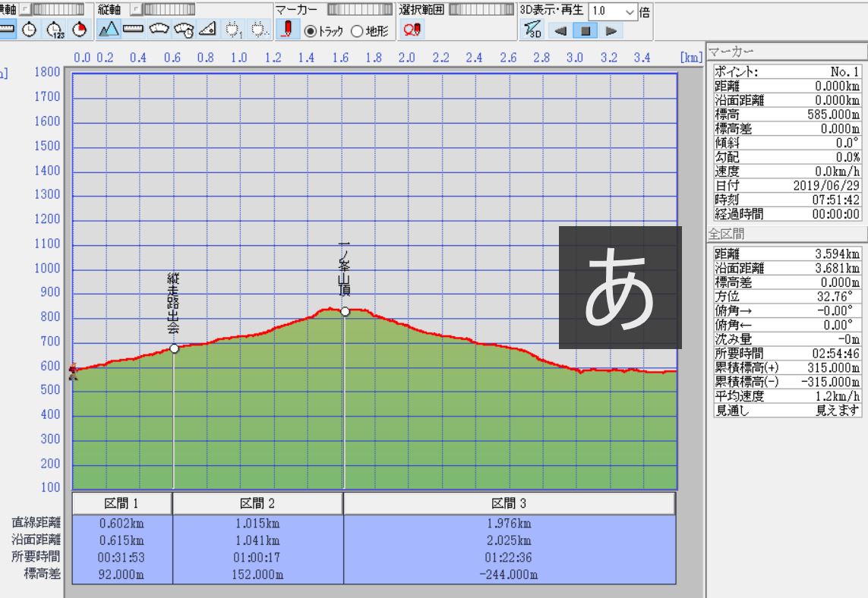Click 累積標高(+) value 315.000m
868x598 pixels.
point(833,368)
